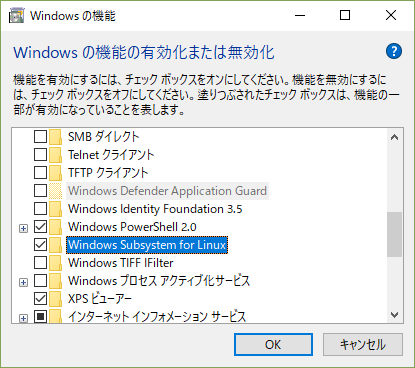Toggle Windows Defender Application Guard checkbox
Image resolution: width=415 pixels, height=368 pixels.
(x=40, y=191)
